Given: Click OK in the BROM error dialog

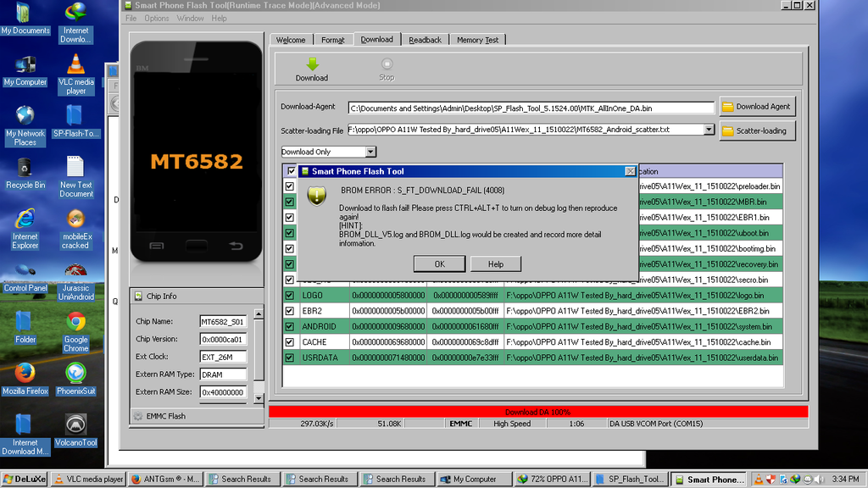Looking at the screenshot, I should (439, 263).
